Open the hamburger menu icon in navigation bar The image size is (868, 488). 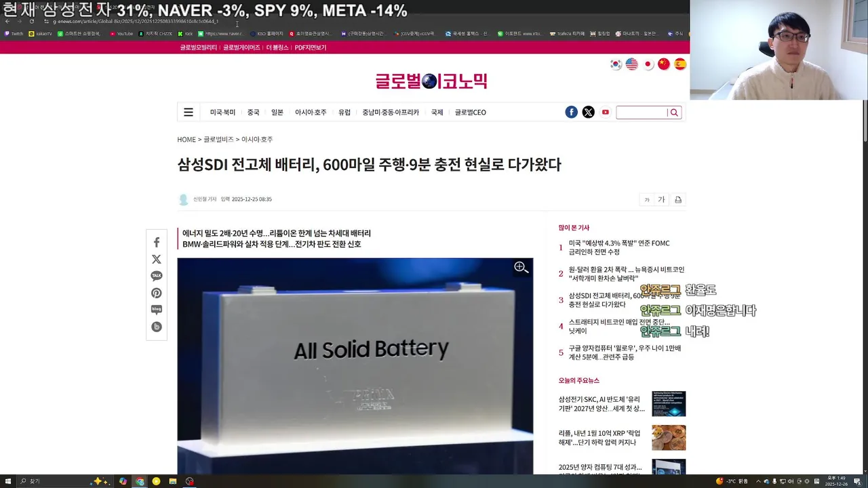click(x=188, y=113)
